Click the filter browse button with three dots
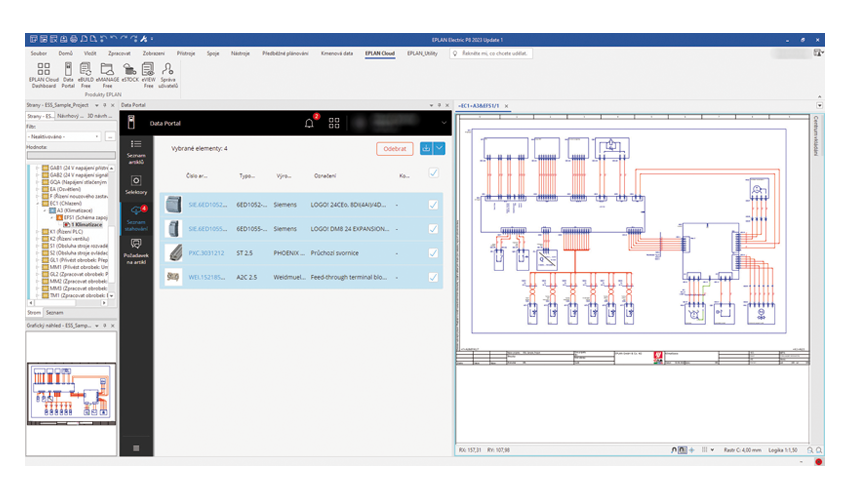The height and width of the screenshot is (500, 850). tap(110, 137)
